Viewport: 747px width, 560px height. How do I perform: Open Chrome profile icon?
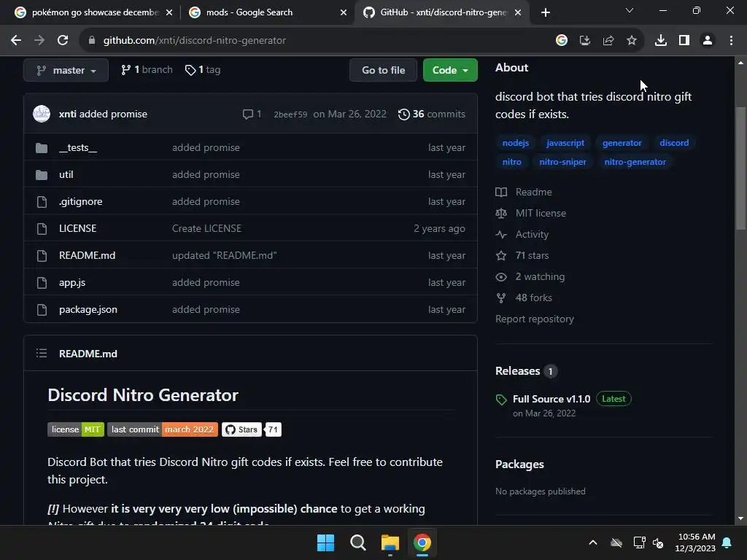708,41
